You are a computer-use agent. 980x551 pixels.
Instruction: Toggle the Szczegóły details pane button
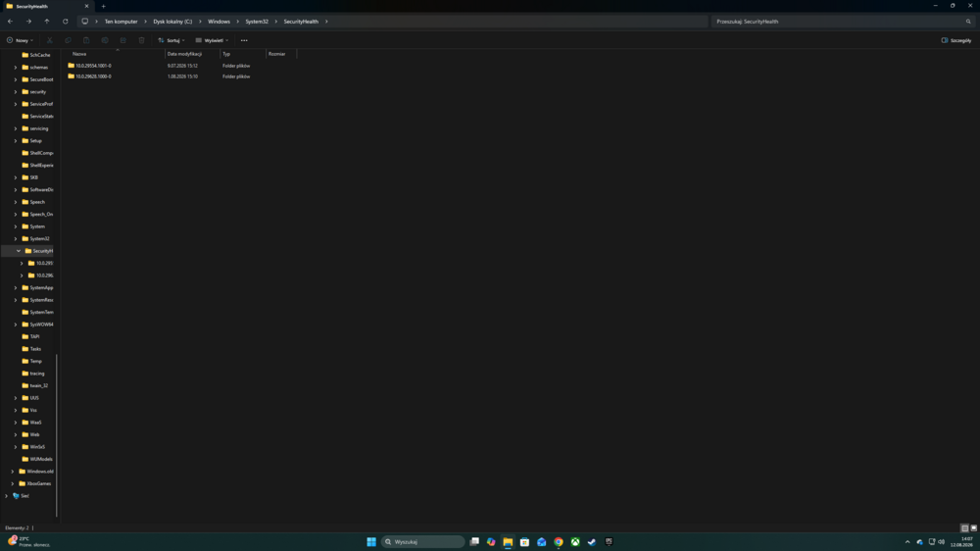pyautogui.click(x=956, y=40)
